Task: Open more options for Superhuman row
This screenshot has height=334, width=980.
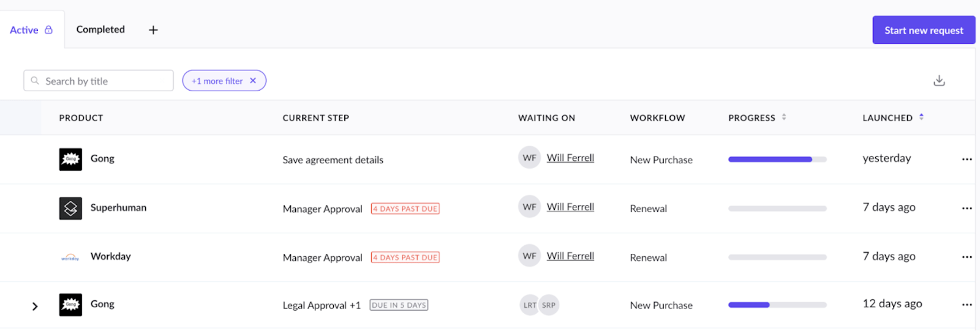Action: (x=967, y=208)
